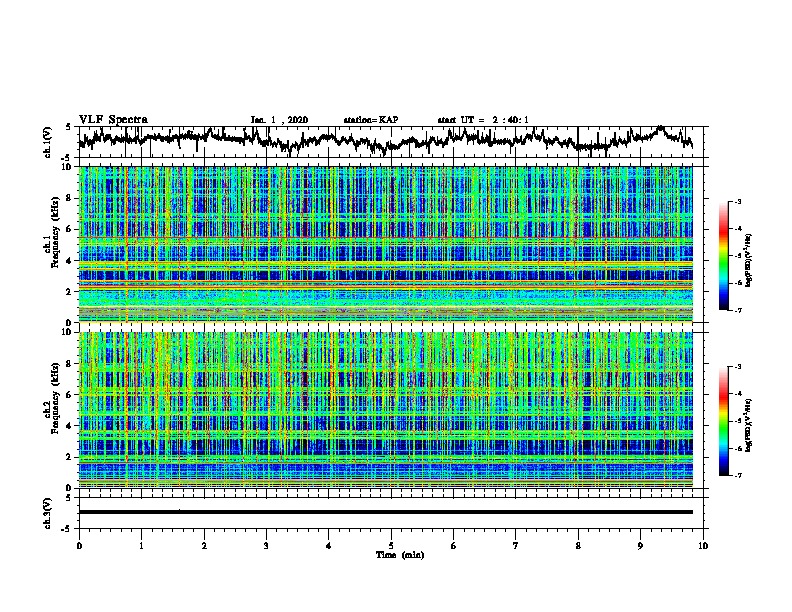The image size is (792, 612).
Task: Click the "6" label on the time axis
Action: pos(453,545)
